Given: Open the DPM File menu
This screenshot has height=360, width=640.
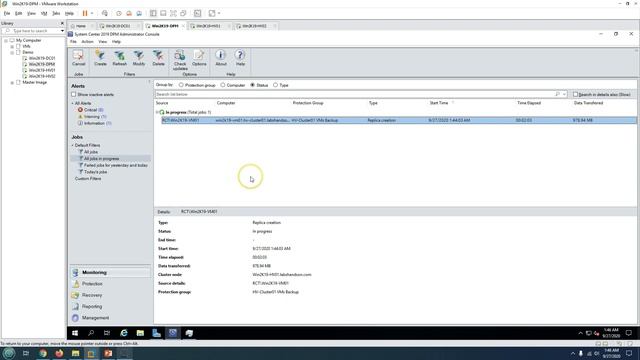Looking at the screenshot, I should coord(73,42).
